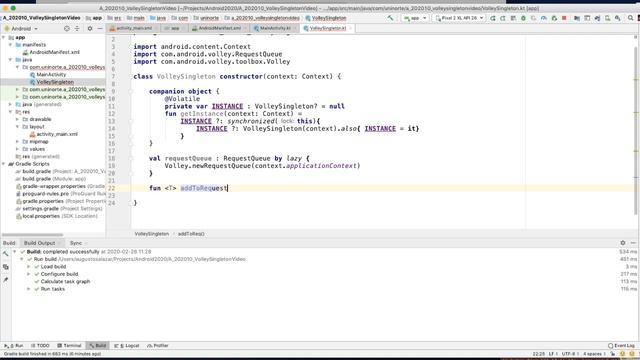640x360 pixels.
Task: Expand the drawable folder
Action: click(x=18, y=119)
